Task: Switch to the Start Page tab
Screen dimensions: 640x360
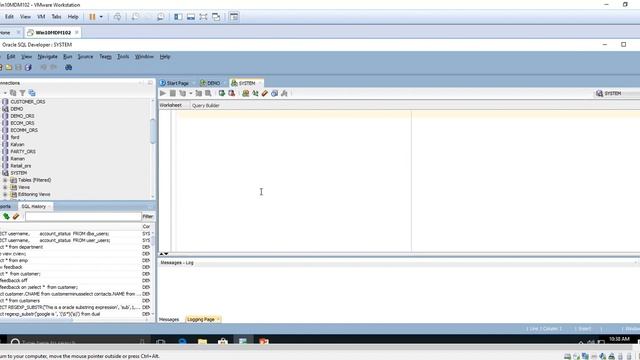Action: [x=175, y=83]
